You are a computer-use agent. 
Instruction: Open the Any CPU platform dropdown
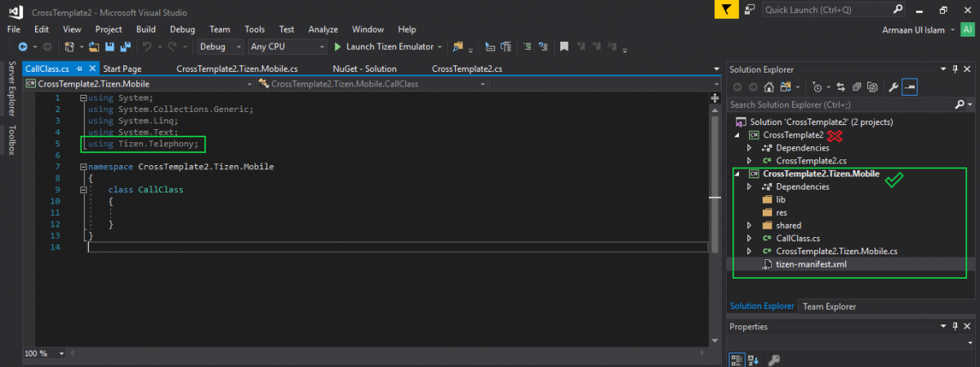coord(286,47)
